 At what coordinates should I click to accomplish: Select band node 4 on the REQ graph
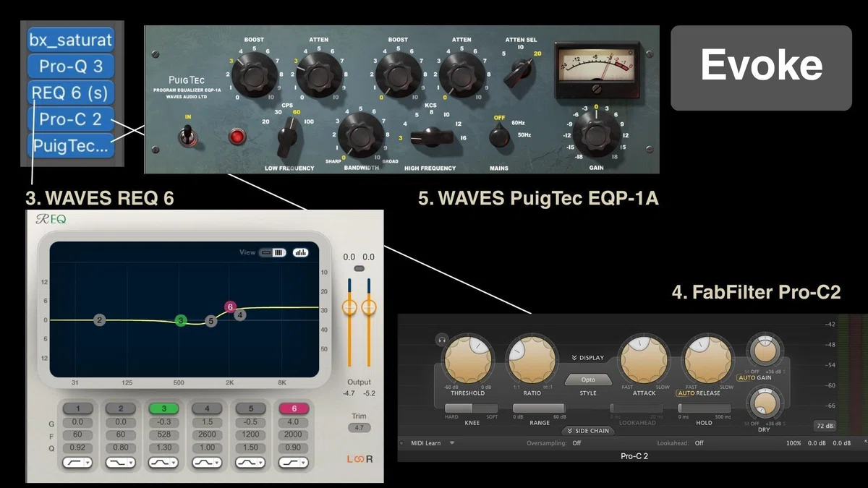pyautogui.click(x=240, y=314)
